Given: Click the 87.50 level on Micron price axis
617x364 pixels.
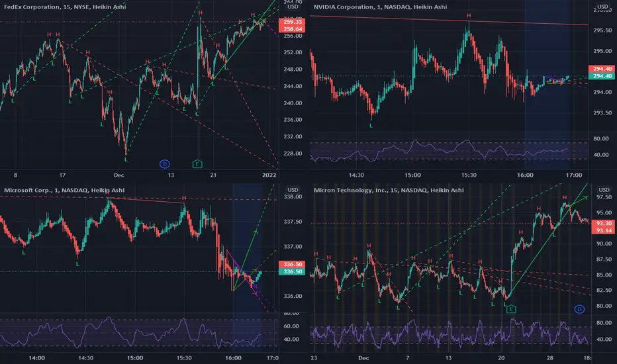Looking at the screenshot, I should pos(604,259).
